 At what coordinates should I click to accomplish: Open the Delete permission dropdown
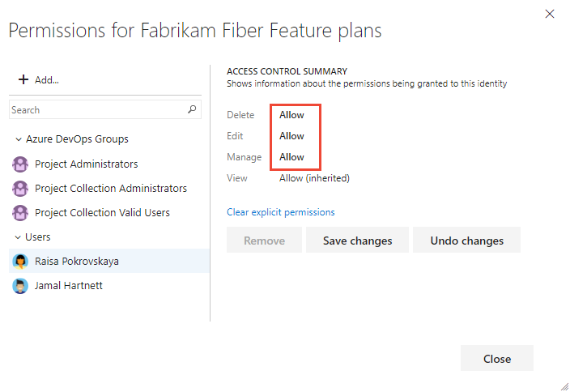(292, 115)
